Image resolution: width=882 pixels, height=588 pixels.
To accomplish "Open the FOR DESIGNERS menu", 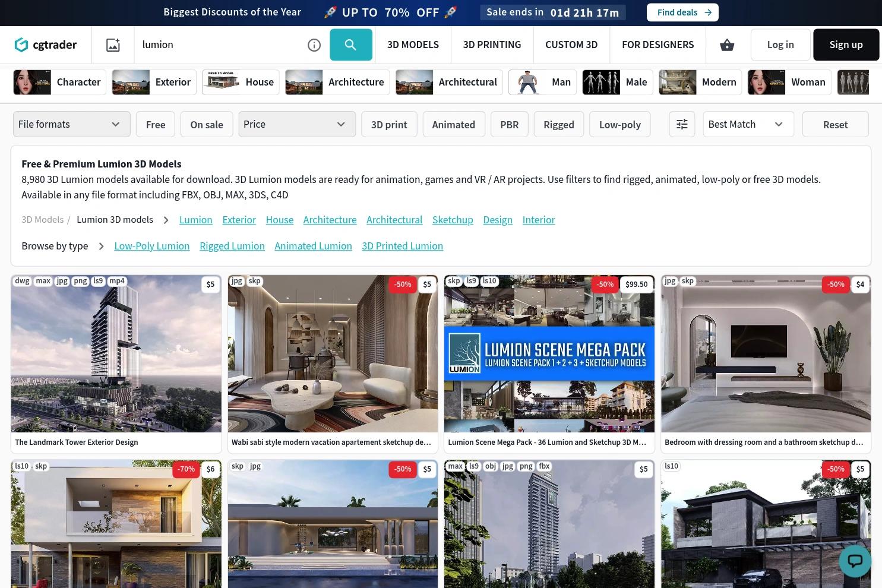I will coord(657,45).
